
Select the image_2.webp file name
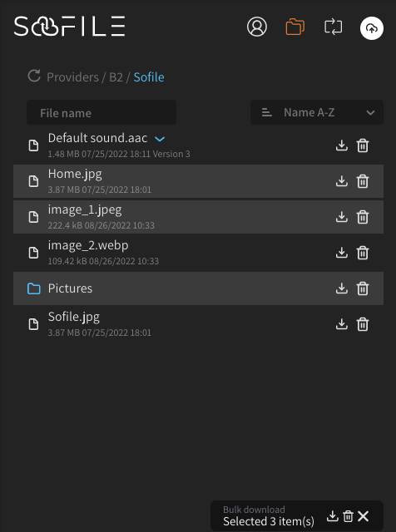[88, 245]
